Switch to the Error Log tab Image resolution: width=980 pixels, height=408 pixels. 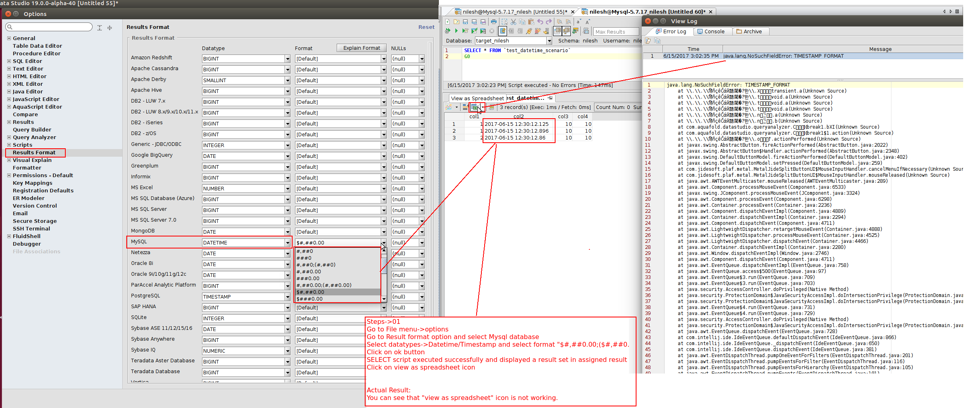(671, 31)
